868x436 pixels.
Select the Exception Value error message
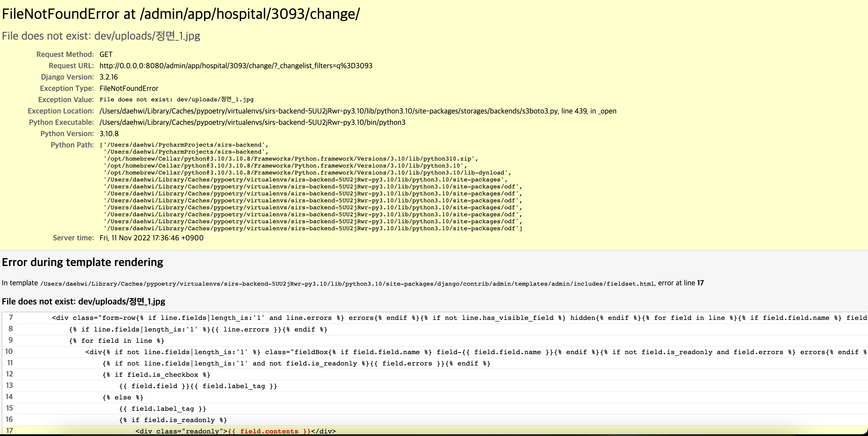tap(176, 99)
